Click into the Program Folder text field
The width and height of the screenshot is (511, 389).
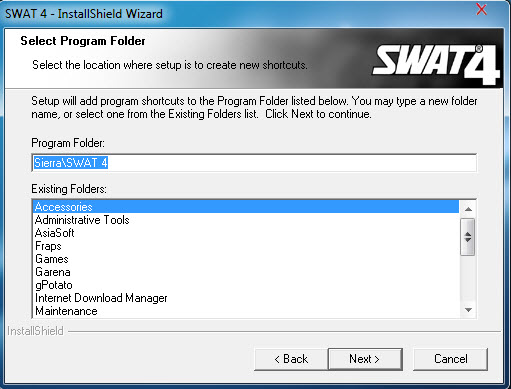[254, 163]
